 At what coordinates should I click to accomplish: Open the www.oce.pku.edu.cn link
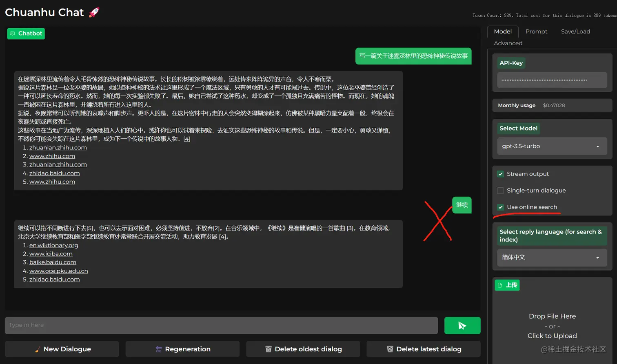pyautogui.click(x=59, y=271)
